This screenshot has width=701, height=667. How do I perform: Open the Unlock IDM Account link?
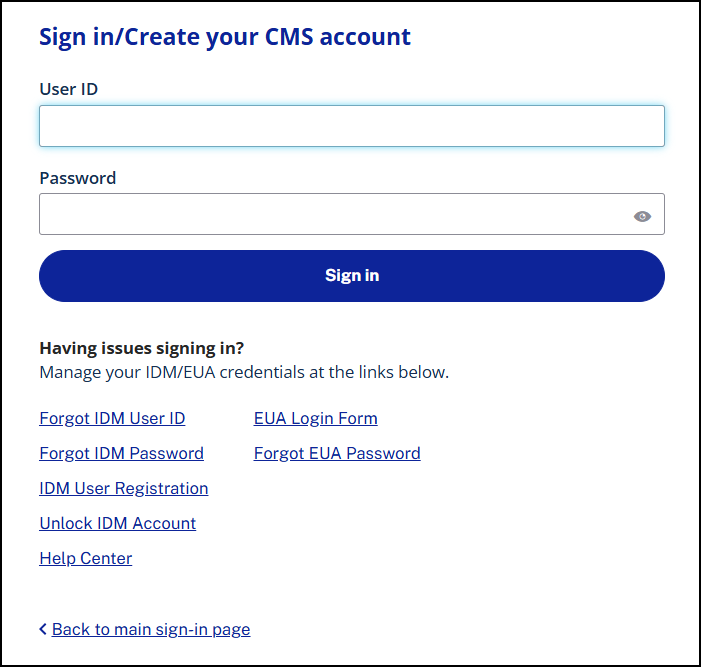[118, 523]
